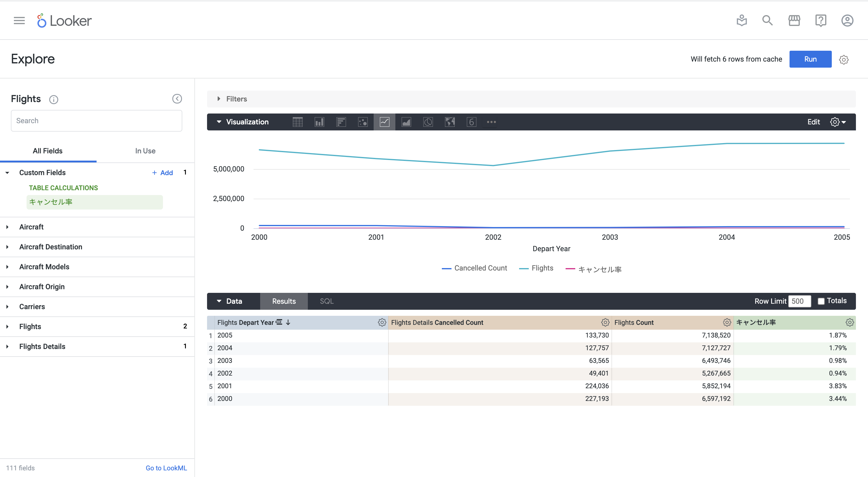Toggle Cancelled Count series in legend
This screenshot has height=477, width=868.
pos(474,268)
